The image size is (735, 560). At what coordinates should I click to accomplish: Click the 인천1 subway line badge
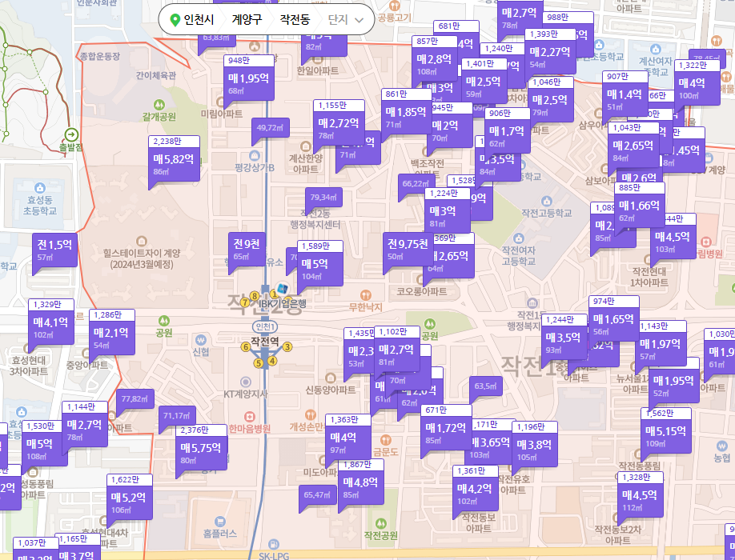click(x=265, y=326)
